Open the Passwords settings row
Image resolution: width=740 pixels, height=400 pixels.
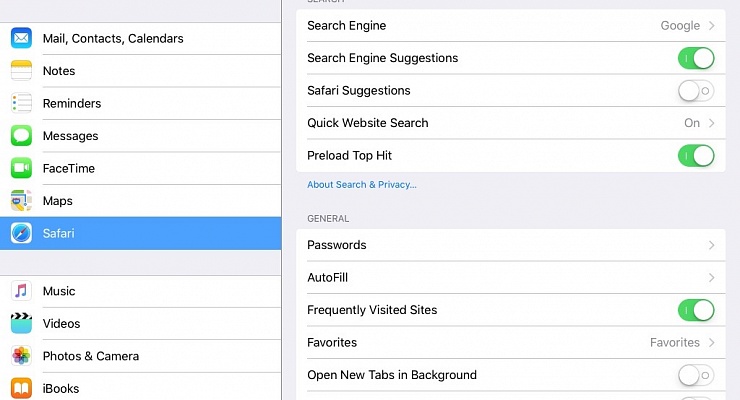click(x=510, y=245)
